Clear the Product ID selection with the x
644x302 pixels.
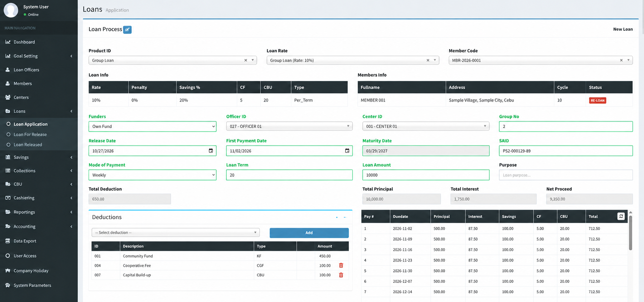[246, 60]
